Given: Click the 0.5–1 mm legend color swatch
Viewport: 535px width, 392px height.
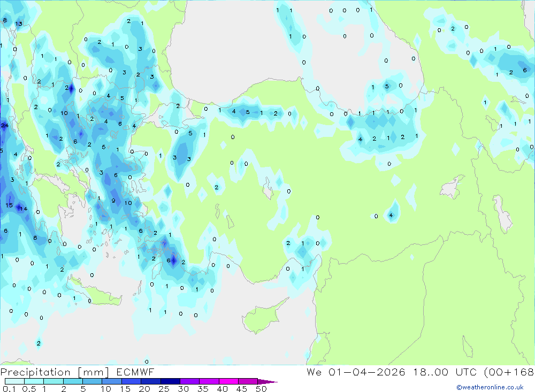Looking at the screenshot, I should pyautogui.click(x=34, y=381).
